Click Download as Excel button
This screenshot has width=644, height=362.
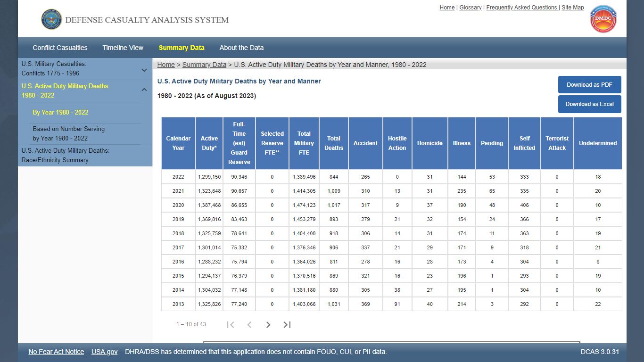click(x=589, y=104)
